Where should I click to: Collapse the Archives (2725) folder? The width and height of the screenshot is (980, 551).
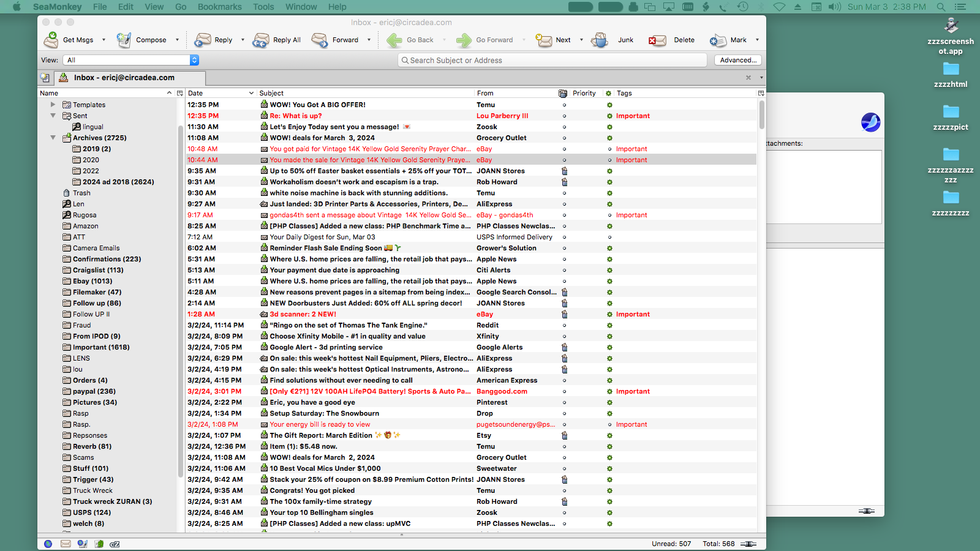[53, 138]
